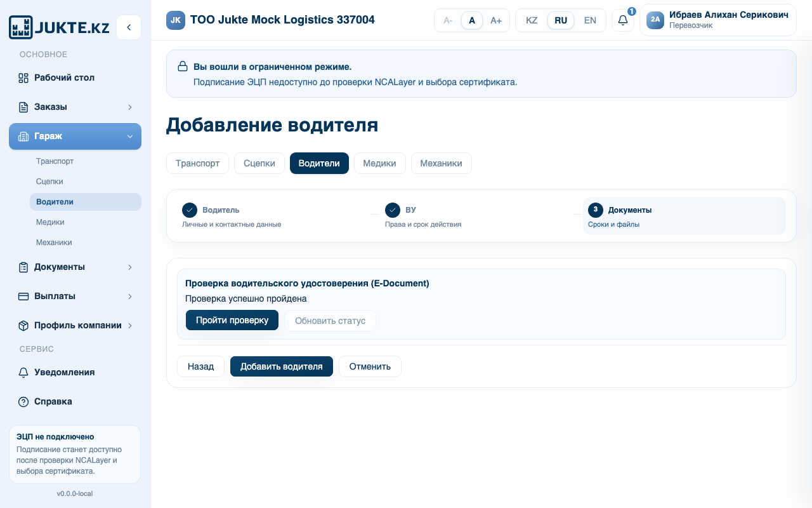Image resolution: width=812 pixels, height=508 pixels.
Task: Click the Уведомления bell icon in sidebar
Action: 23,373
